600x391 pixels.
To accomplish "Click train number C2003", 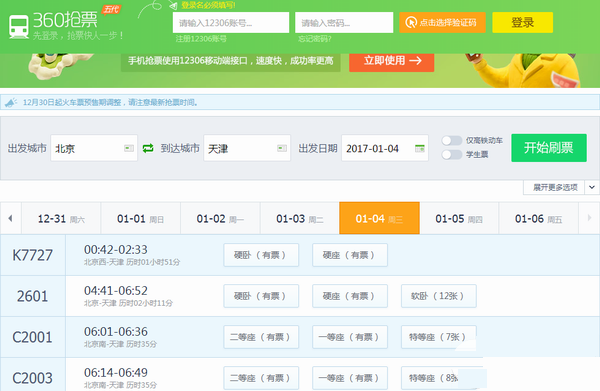I will 33,378.
